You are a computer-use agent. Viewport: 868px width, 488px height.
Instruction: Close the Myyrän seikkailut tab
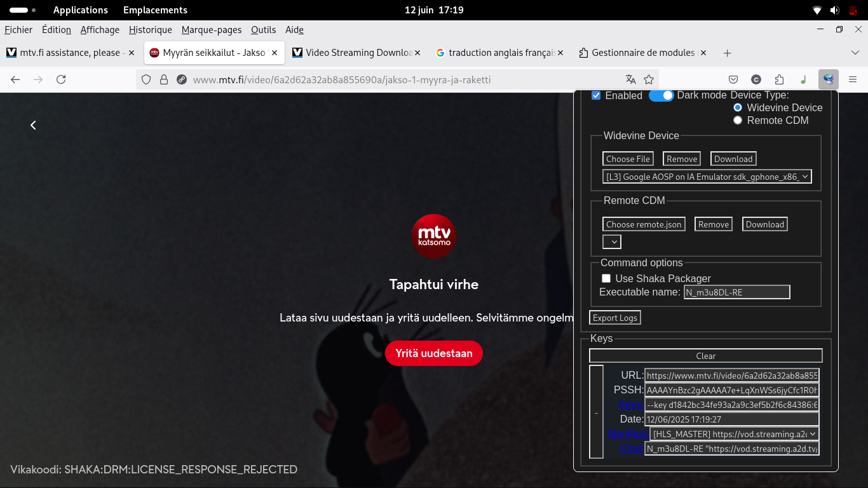click(275, 53)
